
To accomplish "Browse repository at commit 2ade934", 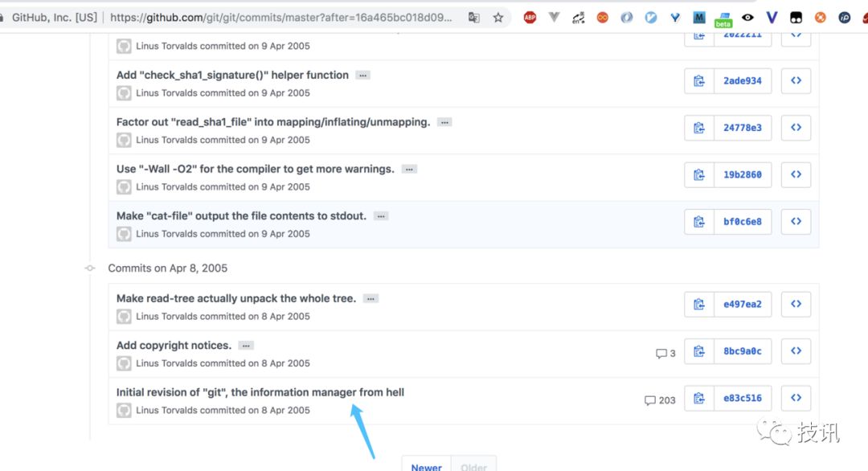I will tap(796, 81).
